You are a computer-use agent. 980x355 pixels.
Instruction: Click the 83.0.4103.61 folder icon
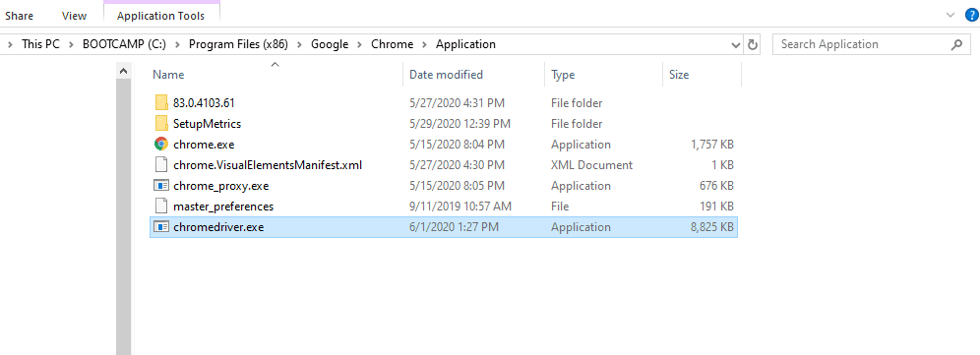(161, 102)
